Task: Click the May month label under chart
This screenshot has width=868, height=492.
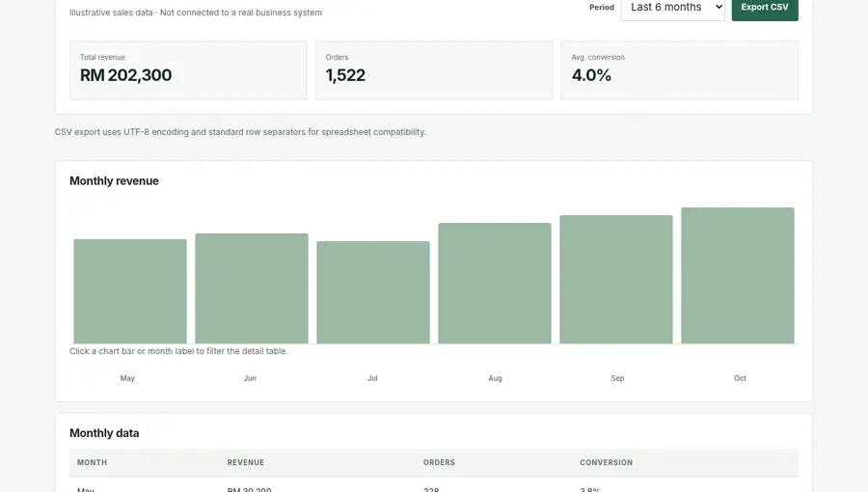Action: 127,378
